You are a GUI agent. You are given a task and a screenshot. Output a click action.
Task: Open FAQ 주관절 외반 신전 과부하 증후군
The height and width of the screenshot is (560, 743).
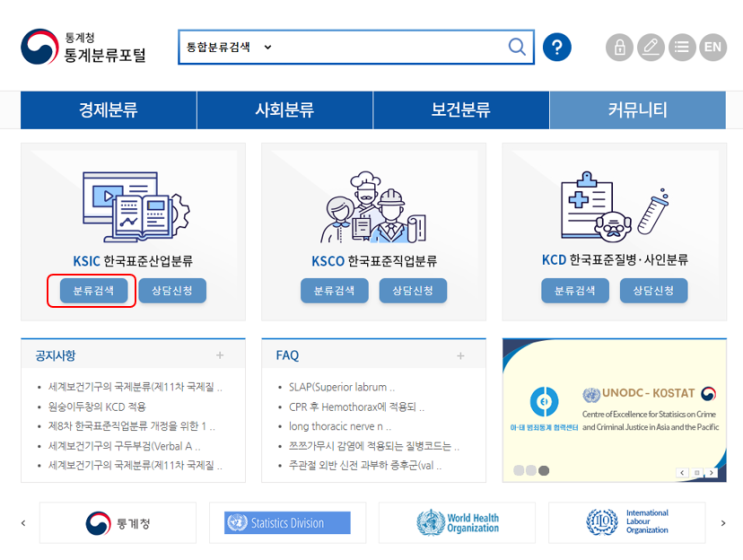point(365,466)
